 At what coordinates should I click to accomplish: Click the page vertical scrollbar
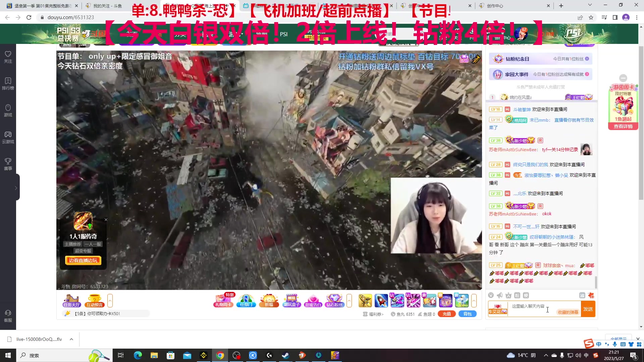pos(641,122)
